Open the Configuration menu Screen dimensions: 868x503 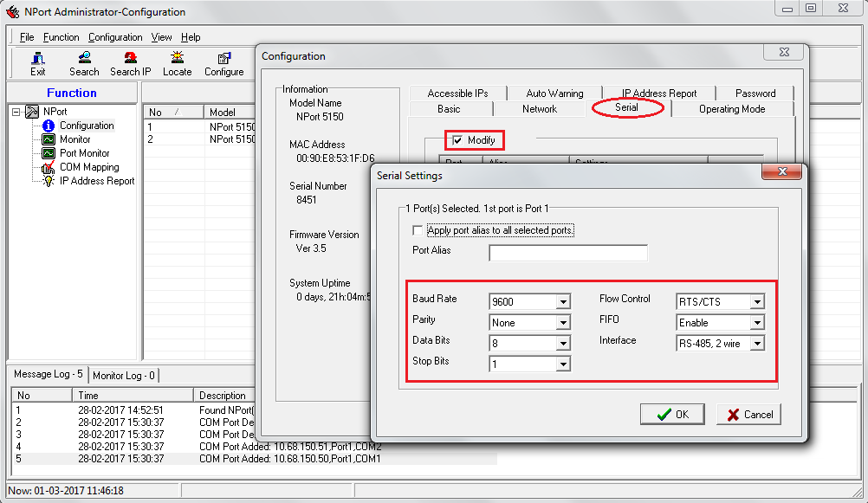pyautogui.click(x=115, y=37)
